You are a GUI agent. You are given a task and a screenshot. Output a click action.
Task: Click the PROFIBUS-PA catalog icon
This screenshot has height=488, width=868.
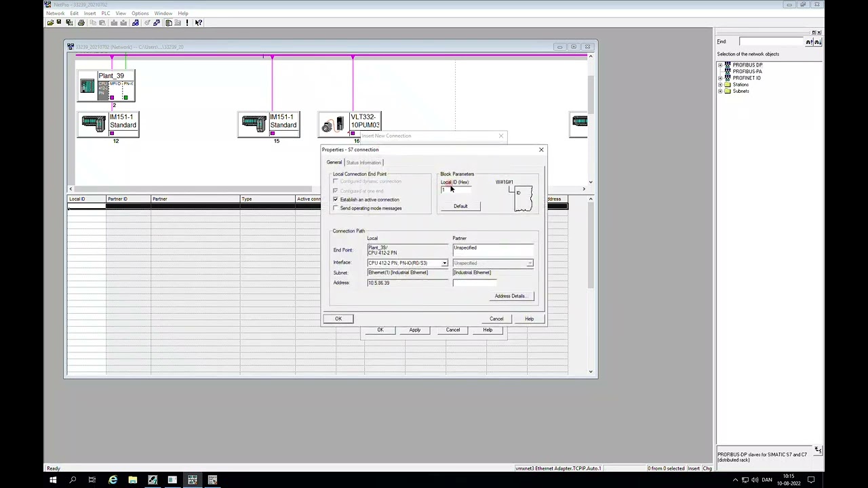(x=728, y=71)
